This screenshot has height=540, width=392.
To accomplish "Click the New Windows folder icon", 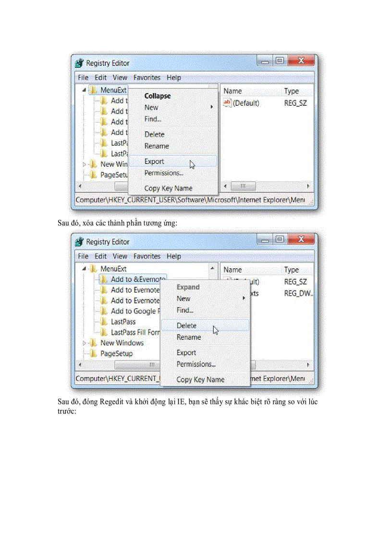I will (93, 343).
